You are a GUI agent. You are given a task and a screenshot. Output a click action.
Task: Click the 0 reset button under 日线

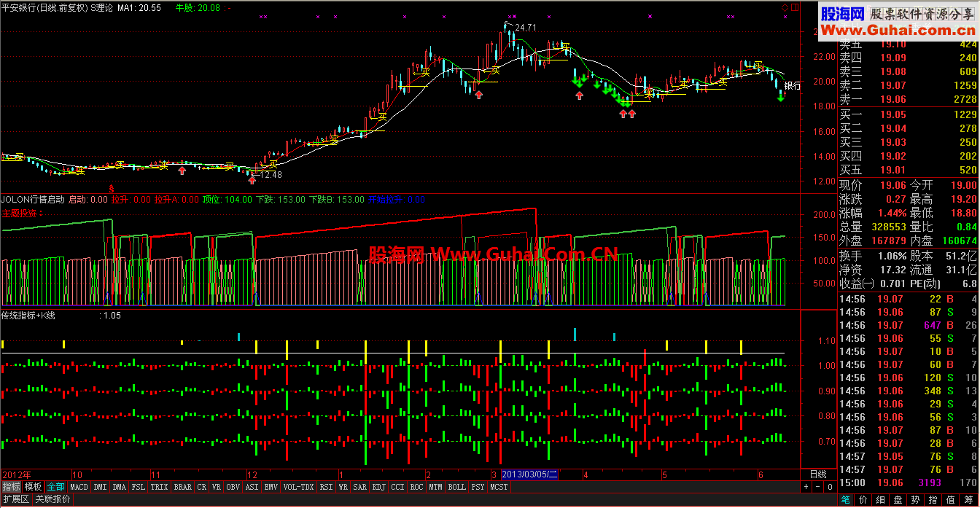coord(830,487)
